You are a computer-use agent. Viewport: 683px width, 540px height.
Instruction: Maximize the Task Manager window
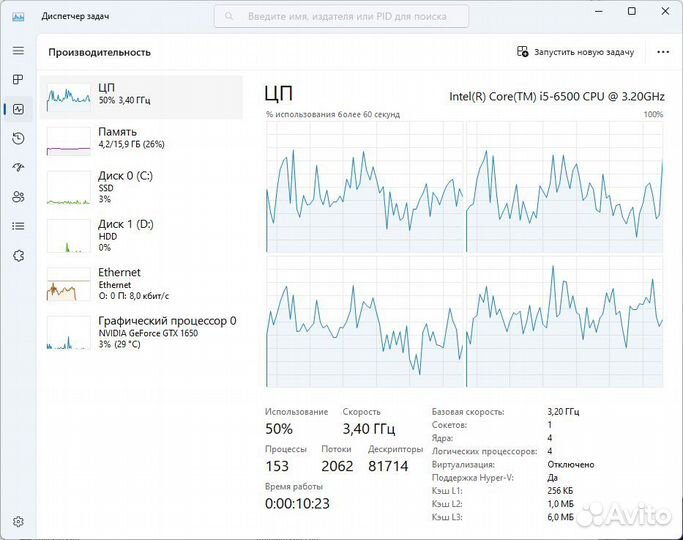[x=631, y=12]
